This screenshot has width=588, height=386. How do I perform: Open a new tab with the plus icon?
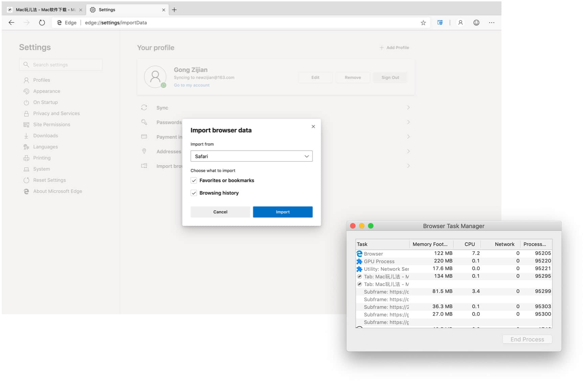click(x=174, y=10)
